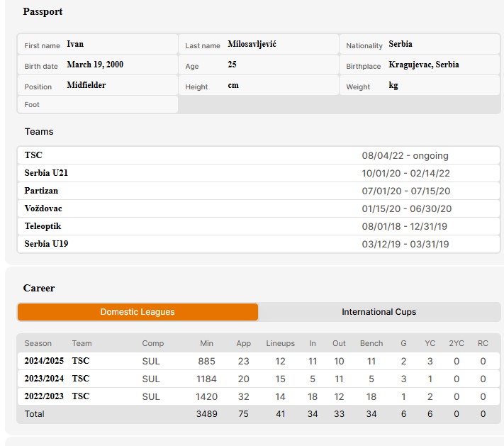Select the birthplace Kragujevac, Serbia
Image resolution: width=504 pixels, height=446 pixels.
coord(424,65)
